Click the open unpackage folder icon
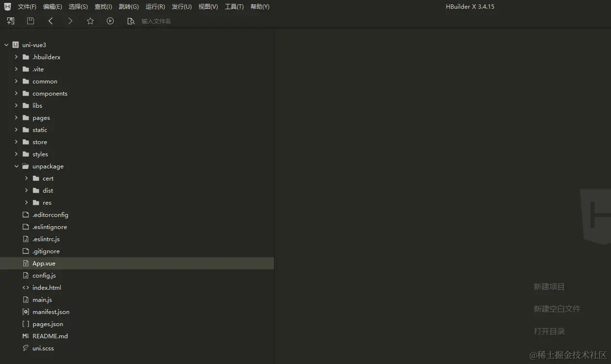Screen dimensions: 611x364 click(26, 166)
